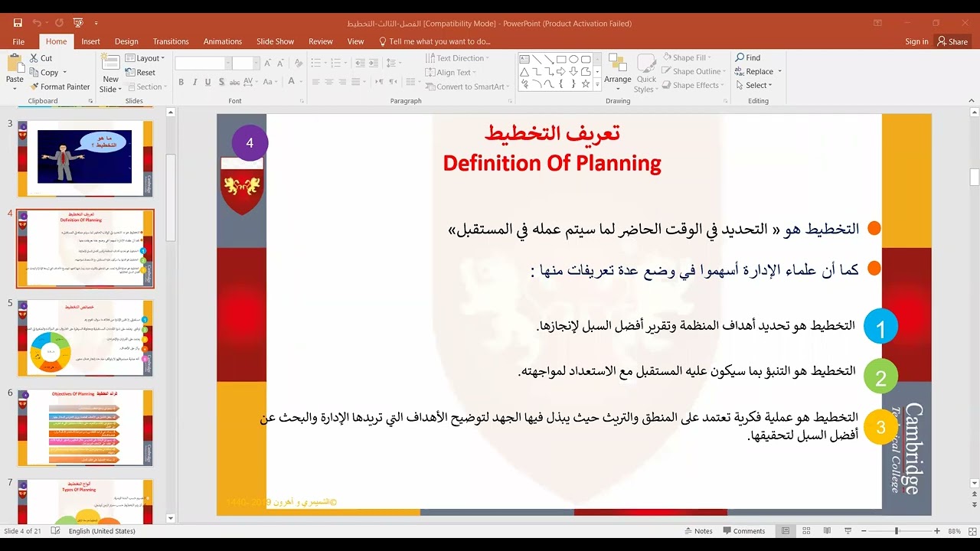Click Tell me what you want to do
This screenshot has width=980, height=551.
click(x=435, y=41)
